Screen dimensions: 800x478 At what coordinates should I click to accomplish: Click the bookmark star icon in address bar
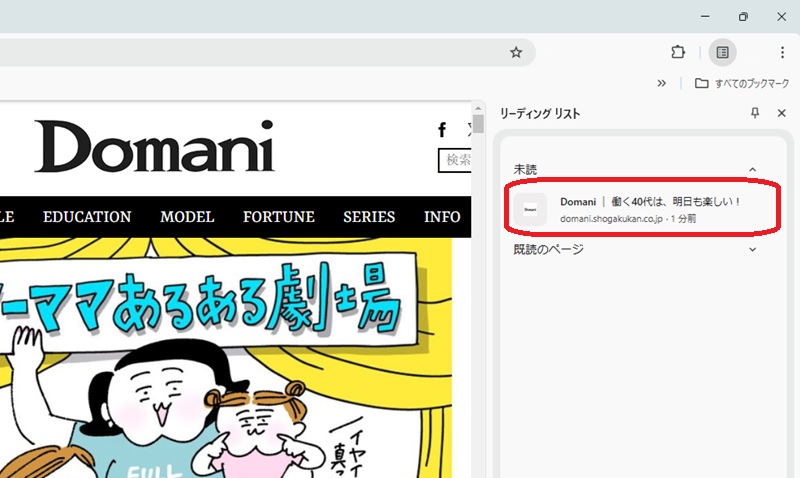click(x=516, y=52)
